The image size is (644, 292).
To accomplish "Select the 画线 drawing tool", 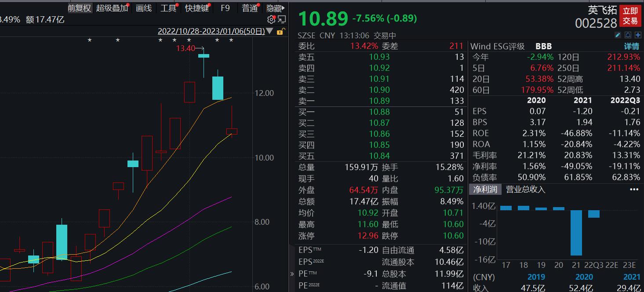I will point(144,8).
